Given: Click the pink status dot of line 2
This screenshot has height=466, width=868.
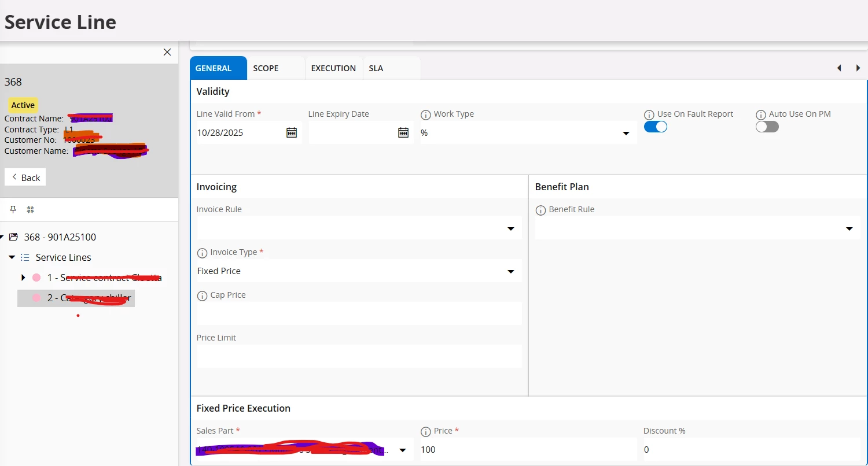Looking at the screenshot, I should 36,298.
